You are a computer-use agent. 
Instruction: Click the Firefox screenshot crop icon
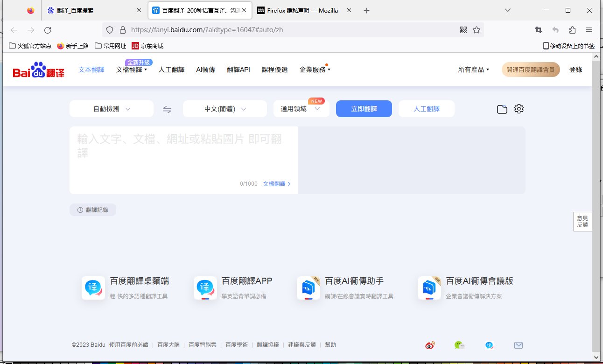pyautogui.click(x=539, y=30)
